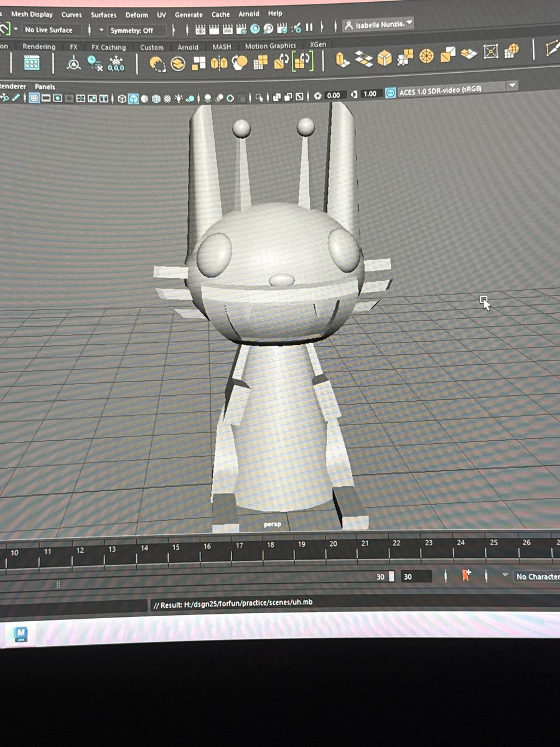
Task: Open the Isabella Nunzia account dropdown
Action: [x=378, y=24]
